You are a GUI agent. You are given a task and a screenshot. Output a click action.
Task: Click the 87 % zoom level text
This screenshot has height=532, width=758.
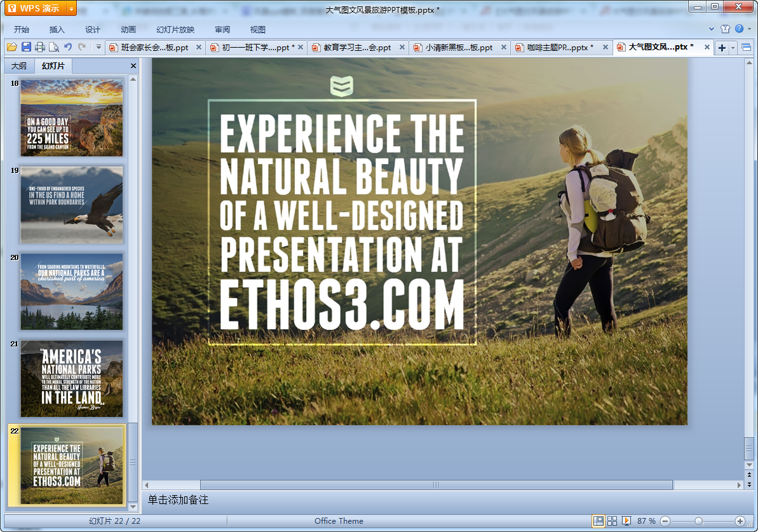pyautogui.click(x=646, y=521)
